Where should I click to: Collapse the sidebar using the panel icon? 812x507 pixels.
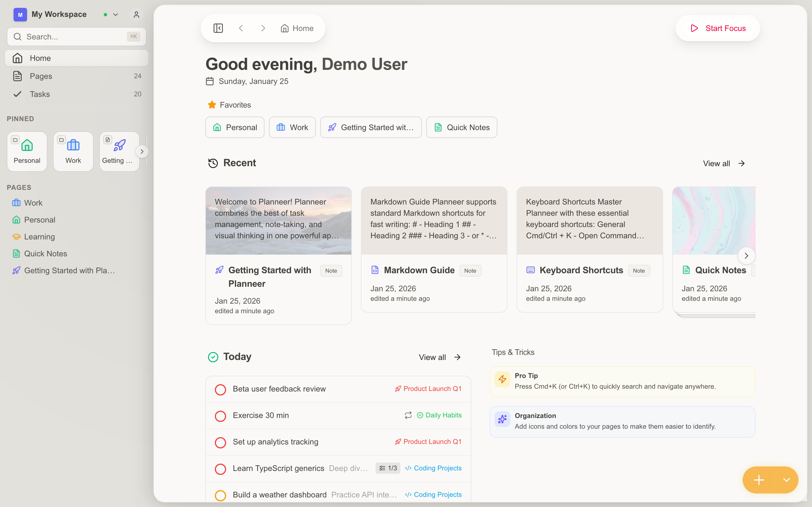pos(218,28)
